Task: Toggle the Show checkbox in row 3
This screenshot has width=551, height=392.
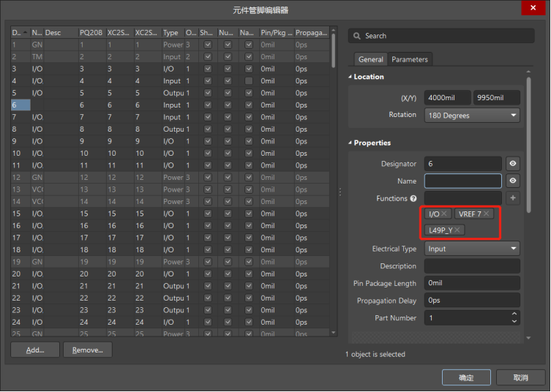Action: pyautogui.click(x=208, y=69)
